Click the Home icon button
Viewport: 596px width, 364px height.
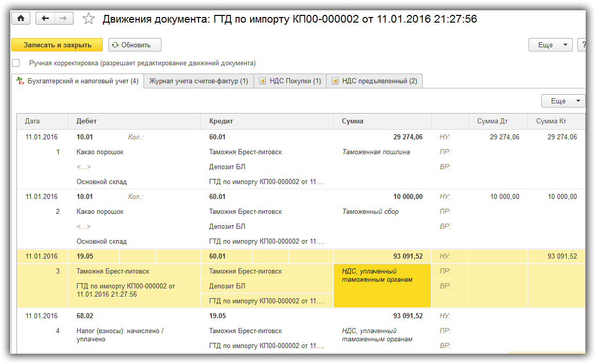[21, 19]
